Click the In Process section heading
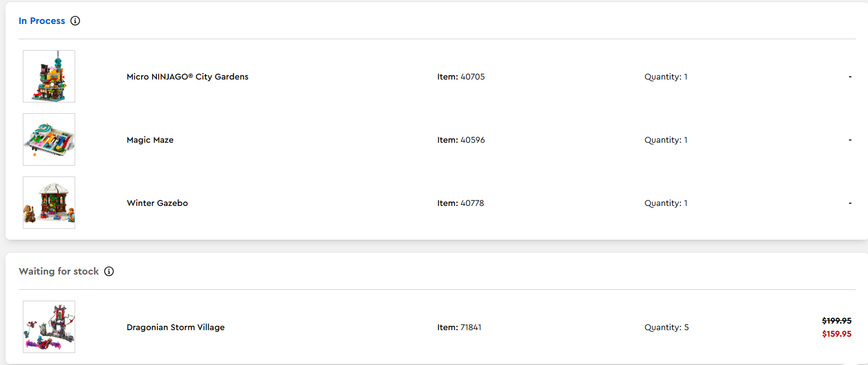The height and width of the screenshot is (365, 868). coord(42,21)
